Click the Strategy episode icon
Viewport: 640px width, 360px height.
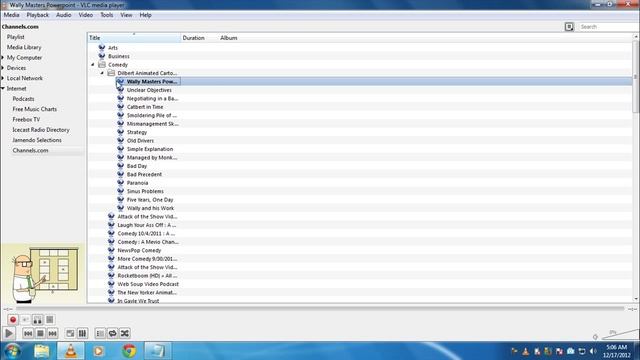tap(120, 132)
